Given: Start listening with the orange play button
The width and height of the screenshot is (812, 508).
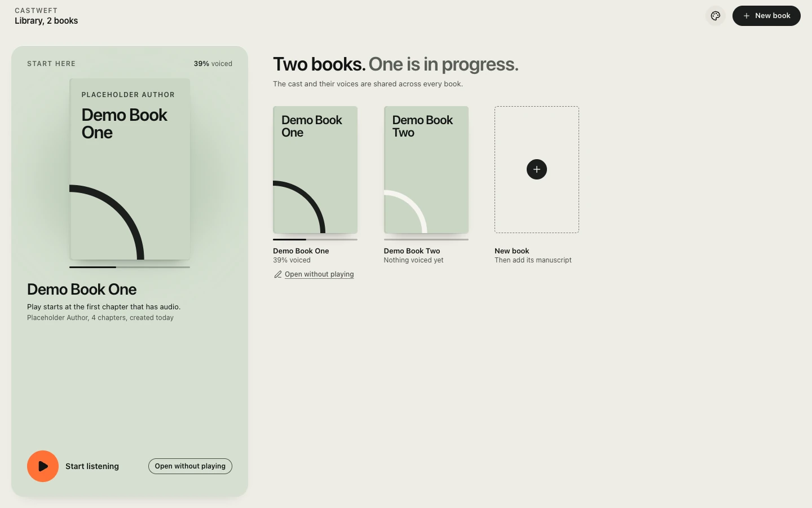Looking at the screenshot, I should [x=43, y=466].
